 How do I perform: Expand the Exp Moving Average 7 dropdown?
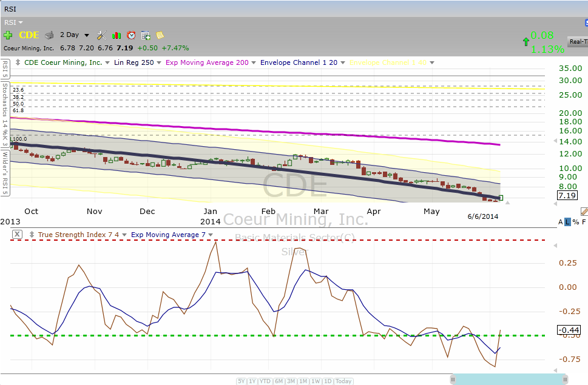[x=211, y=235]
